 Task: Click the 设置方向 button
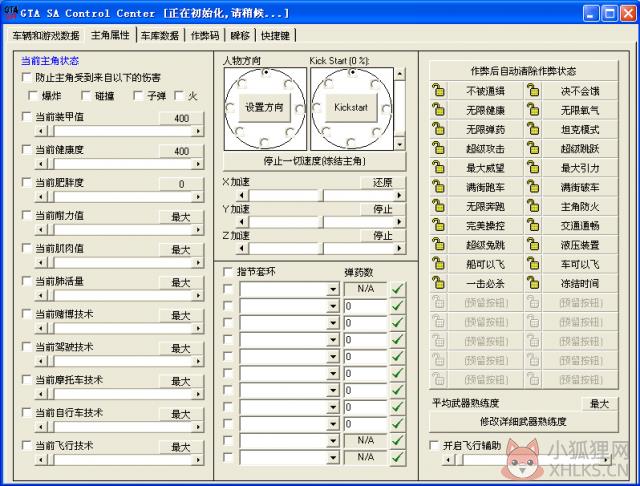[264, 107]
